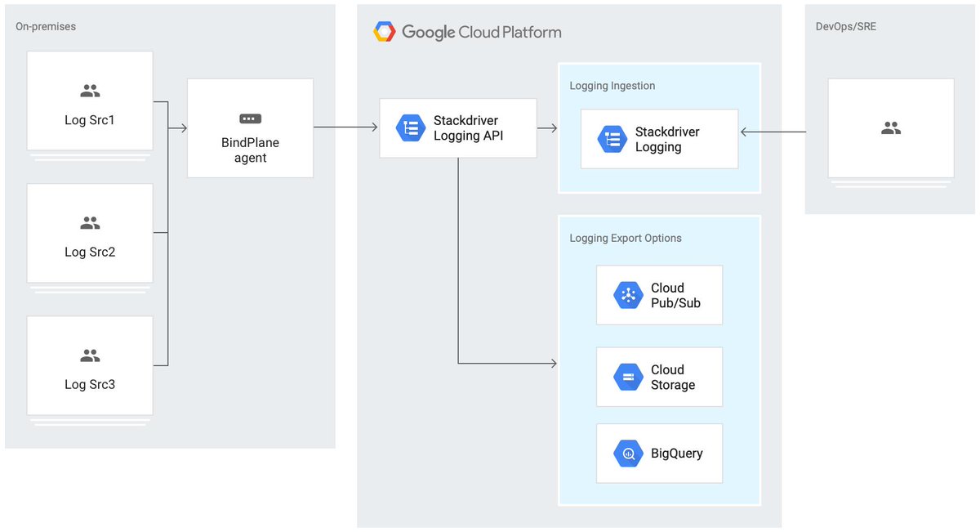Click the Log Src2 users icon

(90, 222)
